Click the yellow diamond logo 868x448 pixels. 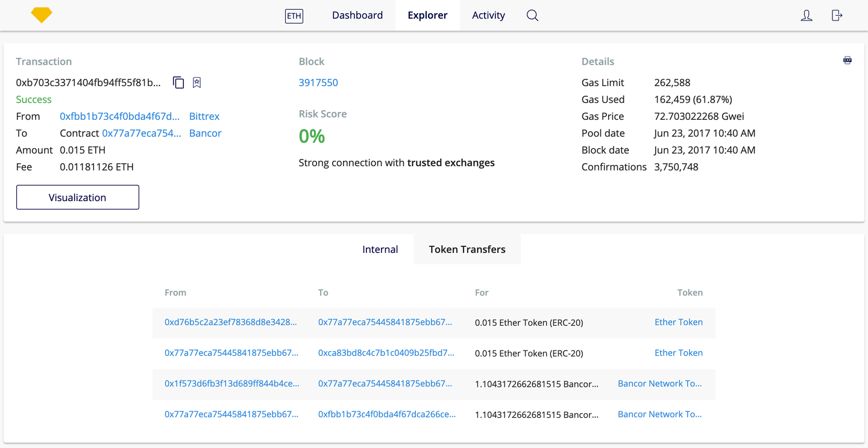(x=41, y=14)
